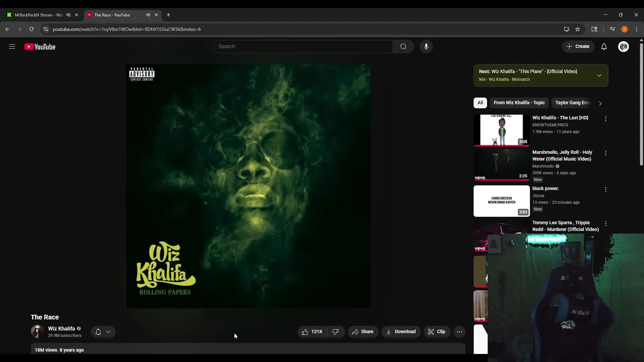Show more filter chips with right arrow

point(600,103)
